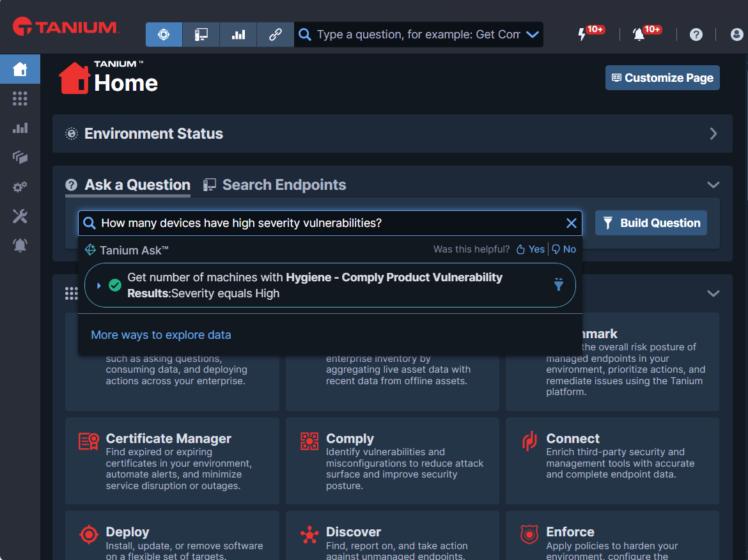Select the Hygiene Comply Vulnerability suggested question
Image resolution: width=748 pixels, height=560 pixels.
(x=330, y=285)
